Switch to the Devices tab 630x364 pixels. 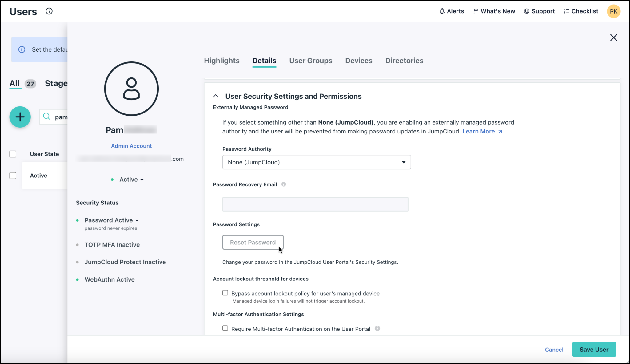359,61
